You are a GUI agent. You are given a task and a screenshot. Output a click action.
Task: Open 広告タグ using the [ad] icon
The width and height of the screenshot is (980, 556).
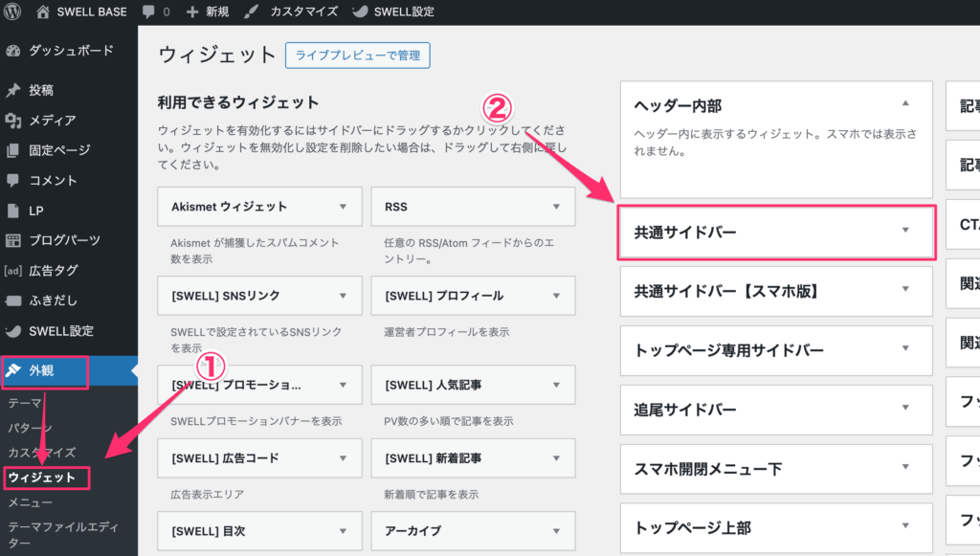pyautogui.click(x=12, y=269)
